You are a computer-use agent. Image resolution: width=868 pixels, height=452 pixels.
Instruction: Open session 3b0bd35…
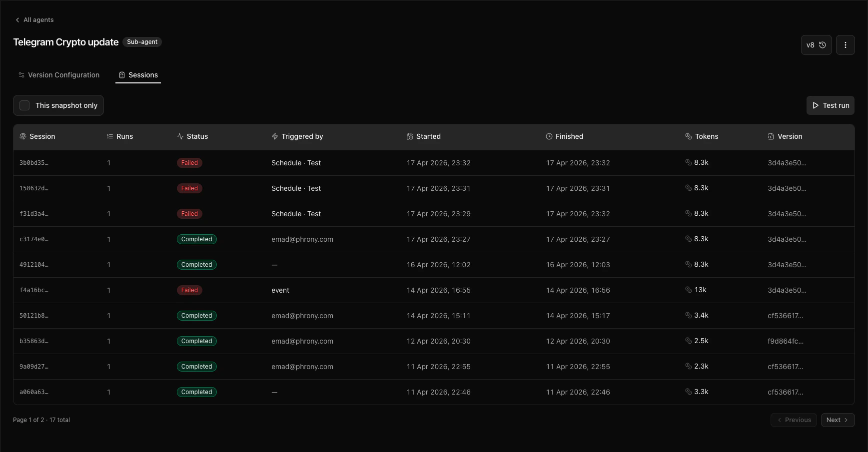(x=34, y=163)
